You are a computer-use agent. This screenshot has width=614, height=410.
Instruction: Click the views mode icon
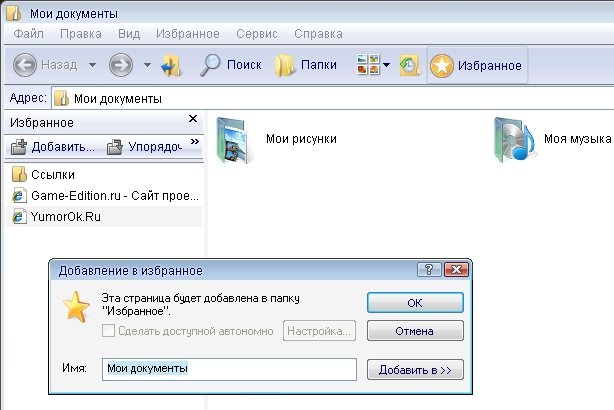pyautogui.click(x=367, y=66)
